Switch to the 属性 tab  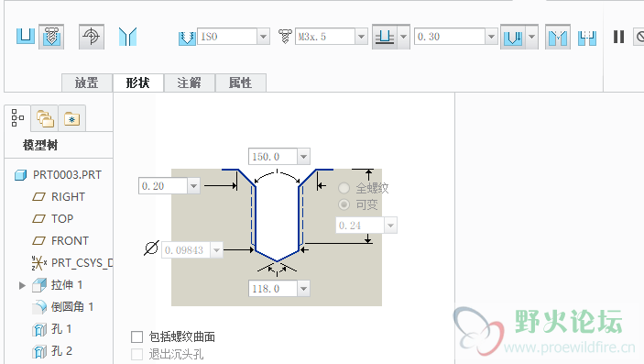pyautogui.click(x=241, y=83)
